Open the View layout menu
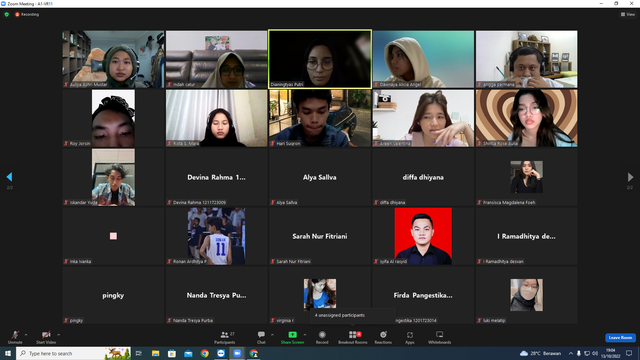Viewport: 640px width, 360px height. (628, 14)
